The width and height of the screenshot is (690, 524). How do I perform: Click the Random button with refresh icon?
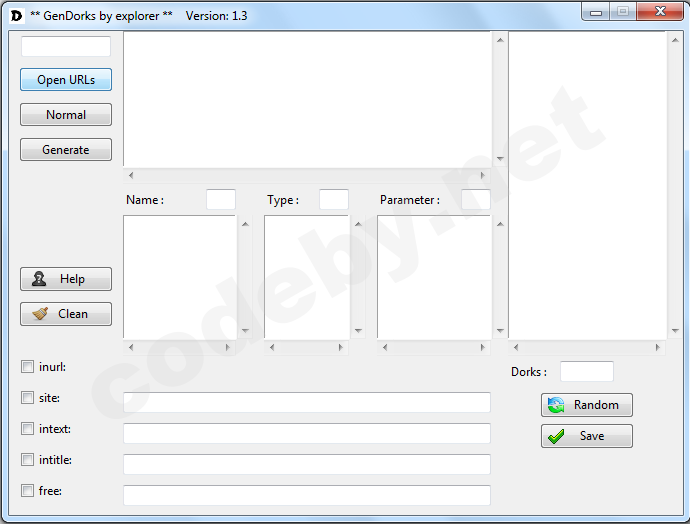click(x=587, y=405)
